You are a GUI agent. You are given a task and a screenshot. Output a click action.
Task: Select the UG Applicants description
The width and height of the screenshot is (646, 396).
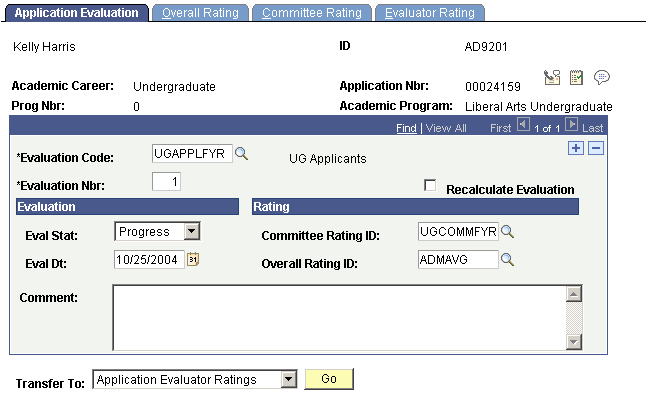[x=328, y=159]
